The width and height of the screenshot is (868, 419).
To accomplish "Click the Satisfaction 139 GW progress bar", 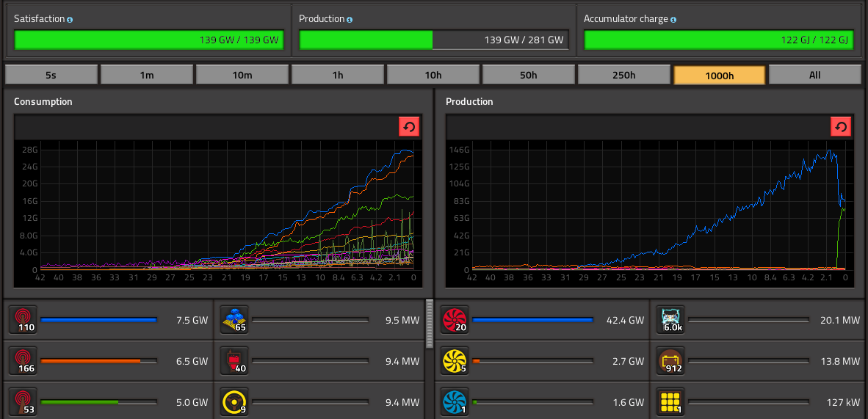I will [x=149, y=40].
